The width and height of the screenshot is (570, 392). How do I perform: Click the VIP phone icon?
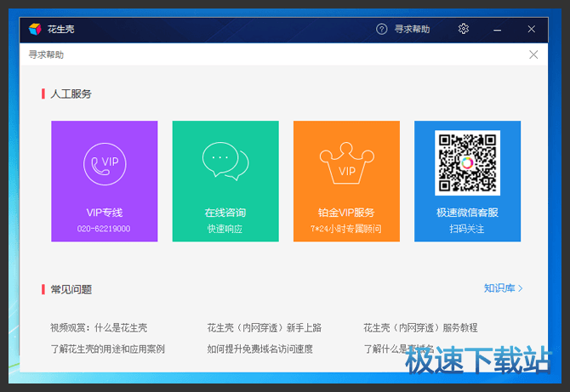pyautogui.click(x=105, y=164)
